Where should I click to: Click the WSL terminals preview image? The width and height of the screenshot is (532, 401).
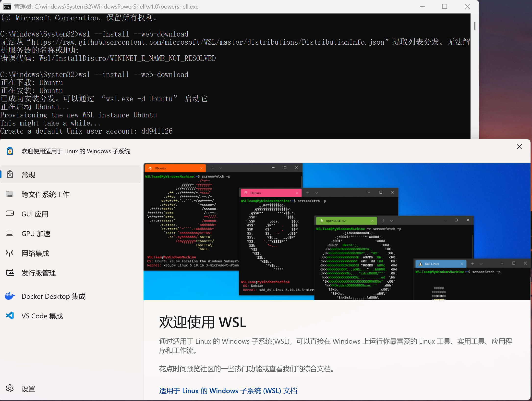click(337, 231)
